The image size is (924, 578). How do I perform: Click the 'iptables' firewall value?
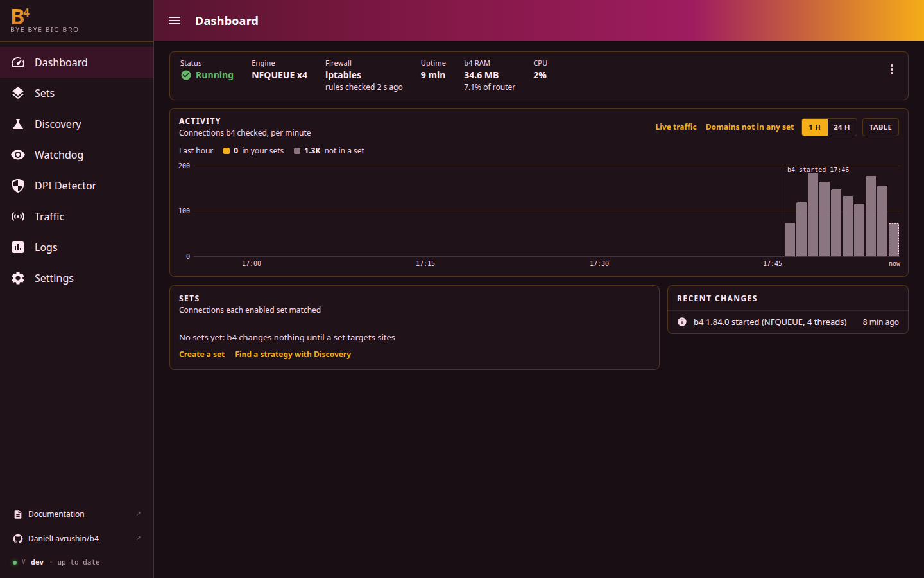click(x=343, y=75)
